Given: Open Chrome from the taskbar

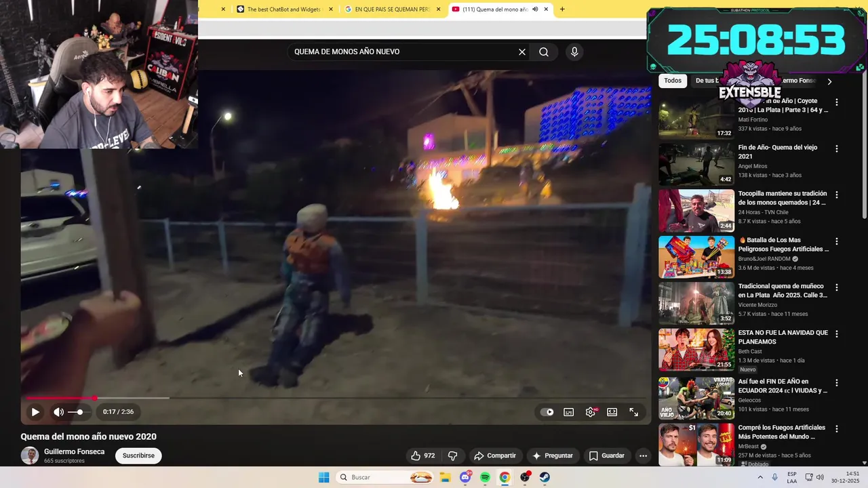Looking at the screenshot, I should point(505,477).
